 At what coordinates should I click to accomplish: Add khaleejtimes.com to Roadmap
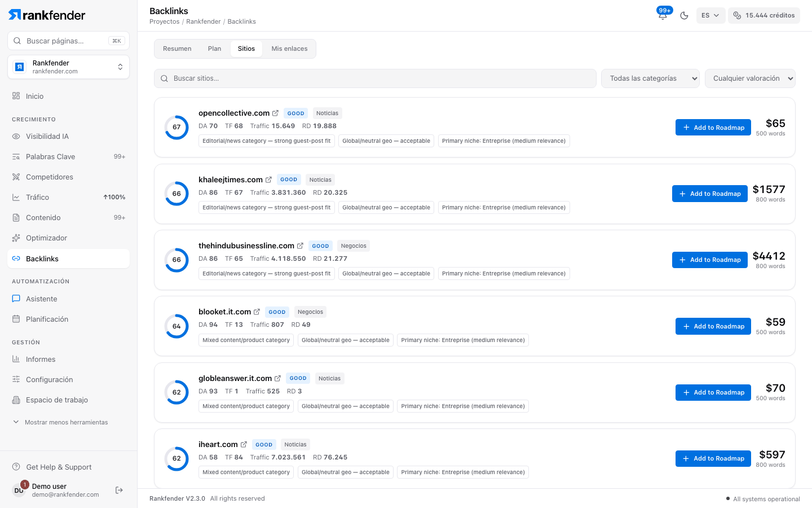click(x=710, y=194)
